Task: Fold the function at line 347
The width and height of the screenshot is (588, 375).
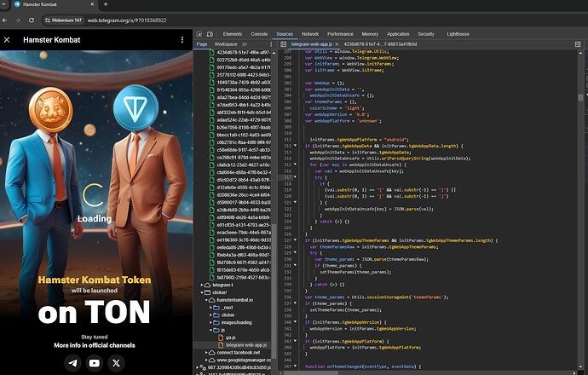Action: pyautogui.click(x=295, y=366)
